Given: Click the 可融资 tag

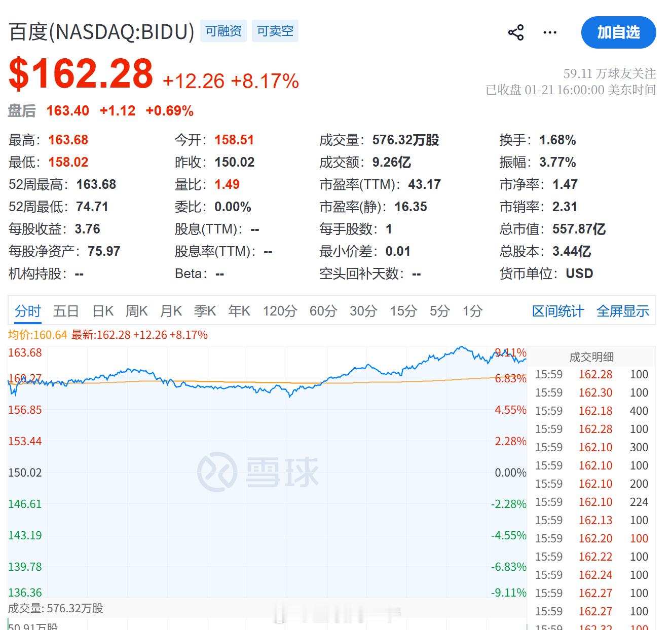Looking at the screenshot, I should 223,31.
